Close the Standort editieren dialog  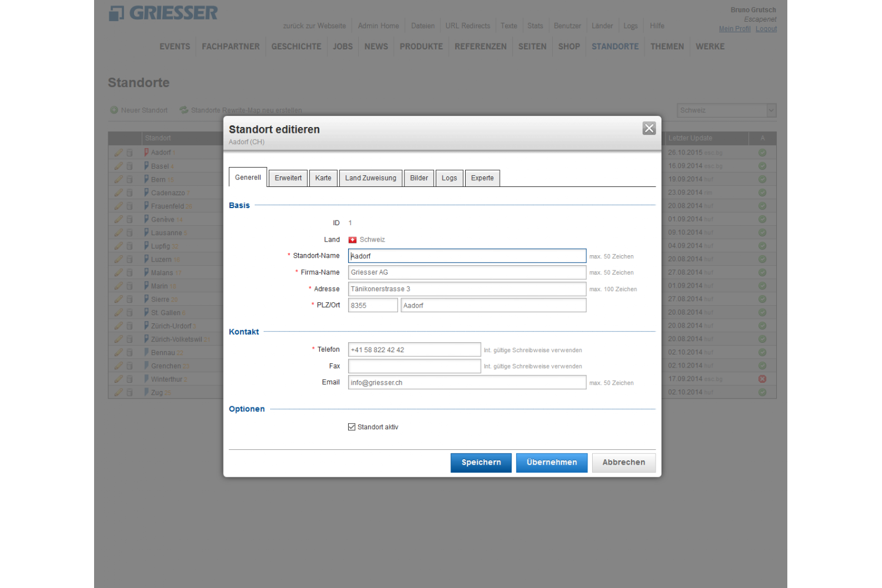click(649, 128)
